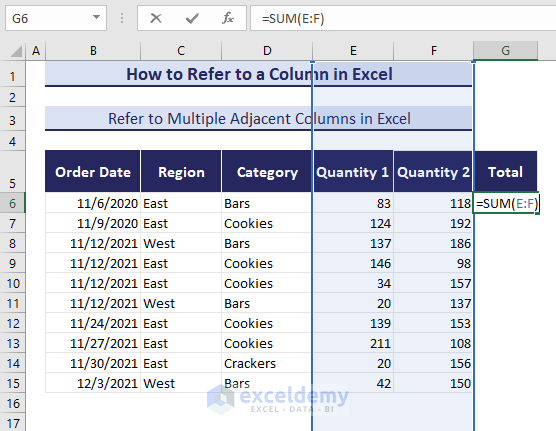Click the date cell 11/24/2021
This screenshot has height=431, width=556.
pos(93,323)
